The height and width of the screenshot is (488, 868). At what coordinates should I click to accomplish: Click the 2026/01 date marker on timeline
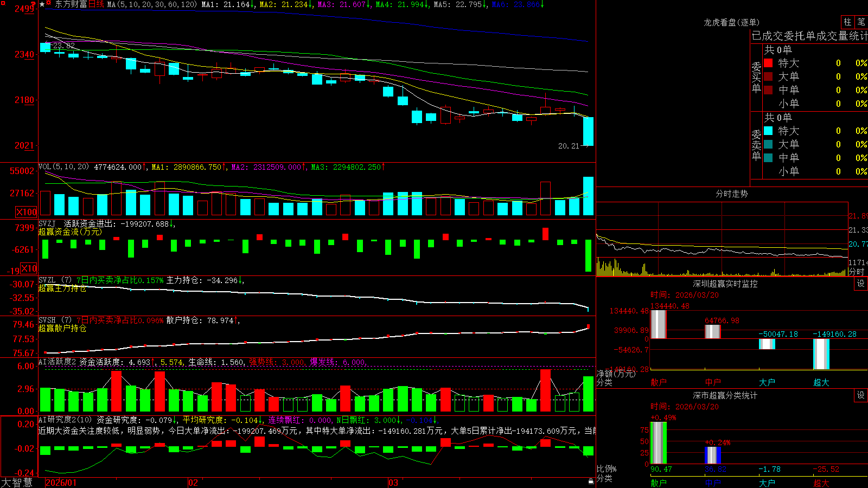[x=61, y=483]
